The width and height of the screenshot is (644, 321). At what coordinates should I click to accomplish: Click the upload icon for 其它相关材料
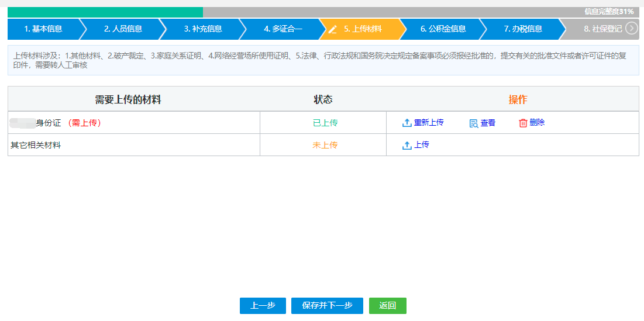pos(407,146)
